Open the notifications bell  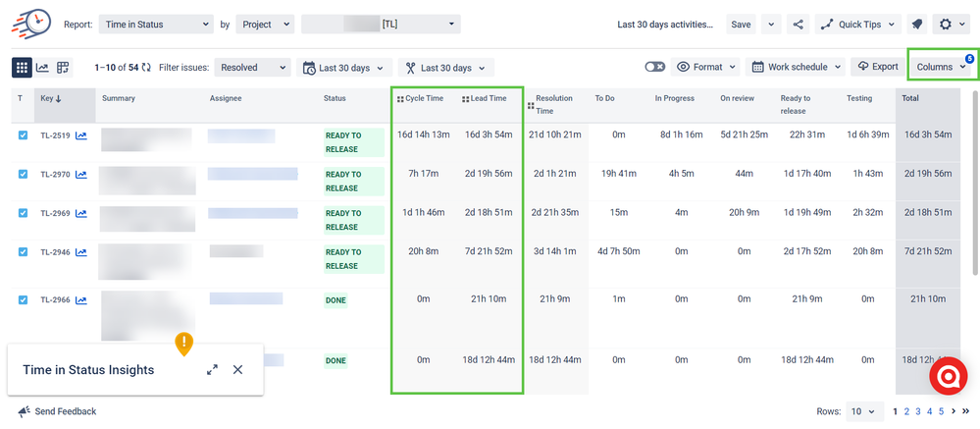(917, 25)
